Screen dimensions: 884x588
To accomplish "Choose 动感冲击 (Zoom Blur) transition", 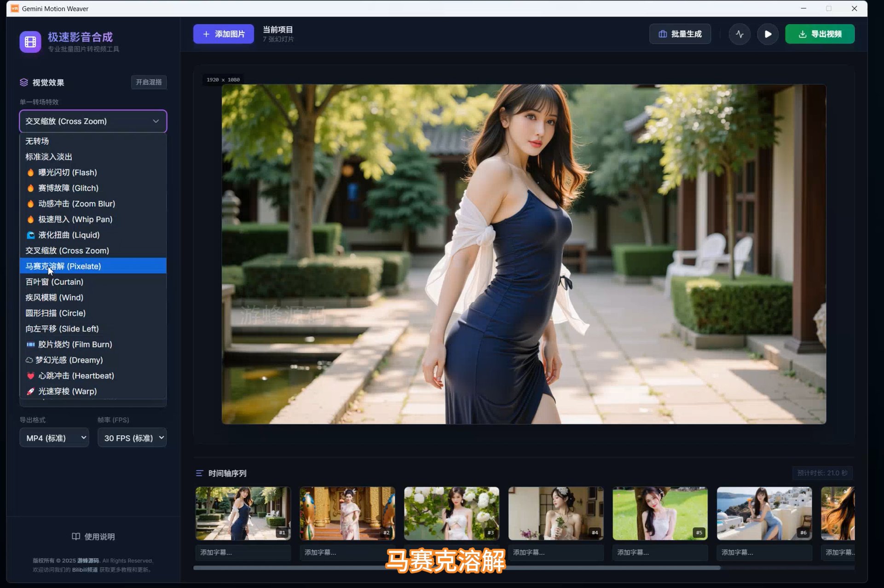I will coord(93,204).
